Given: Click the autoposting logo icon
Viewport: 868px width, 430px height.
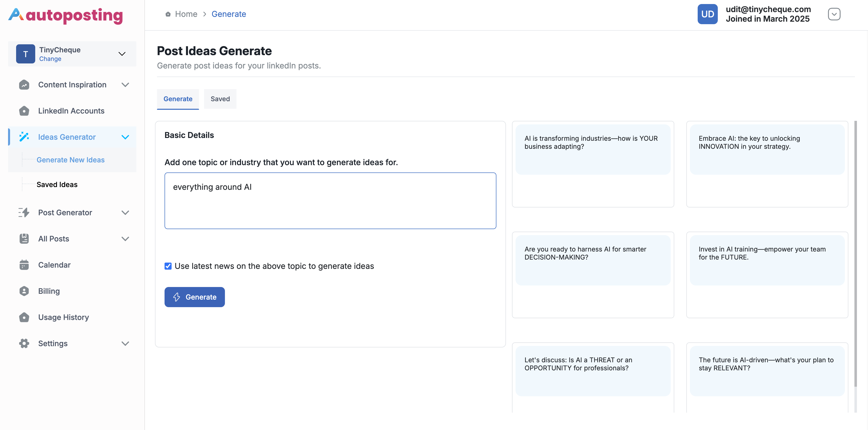Looking at the screenshot, I should click(x=16, y=15).
